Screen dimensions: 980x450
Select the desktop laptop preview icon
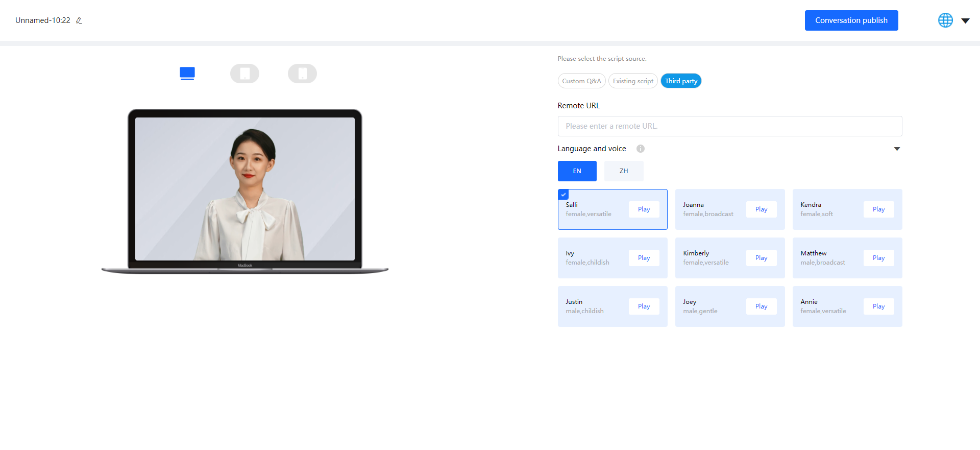(x=187, y=74)
